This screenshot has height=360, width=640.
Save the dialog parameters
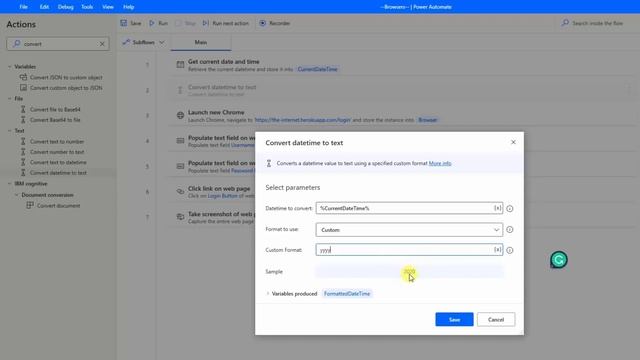pos(454,320)
